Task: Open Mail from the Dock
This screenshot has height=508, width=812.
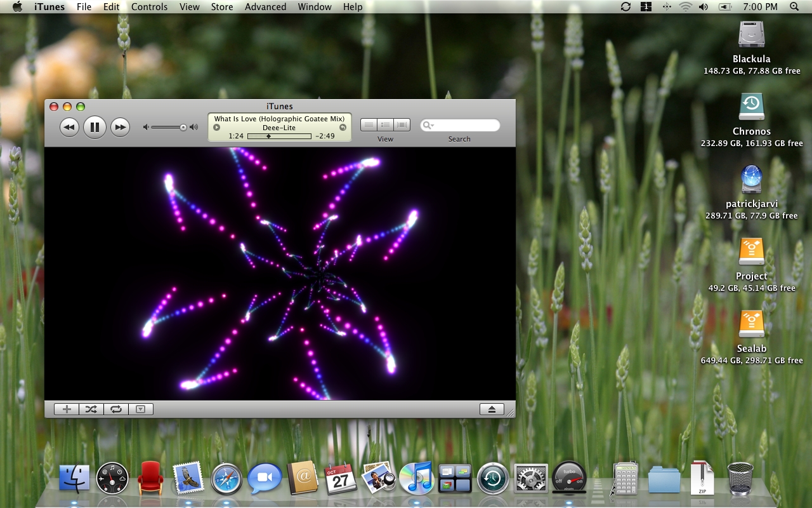Action: [x=188, y=478]
